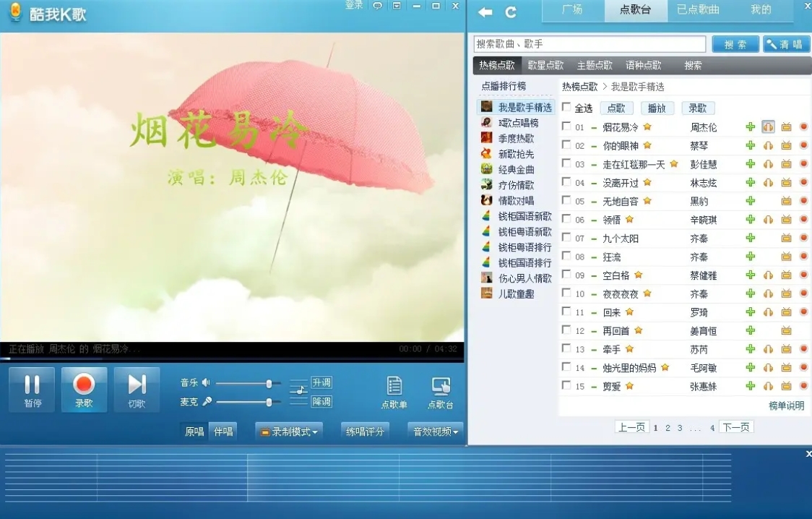812x519 pixels.
Task: Click the TV icon for 再回首
Action: point(786,330)
